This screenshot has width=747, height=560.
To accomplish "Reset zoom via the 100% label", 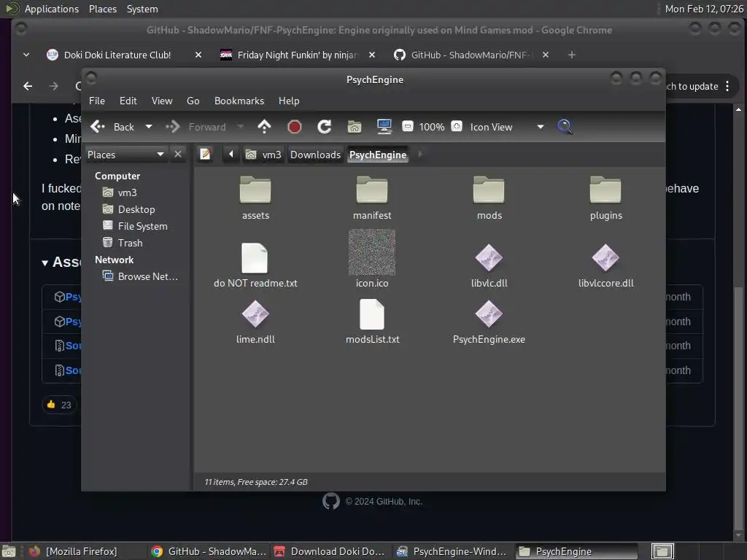I will click(432, 127).
